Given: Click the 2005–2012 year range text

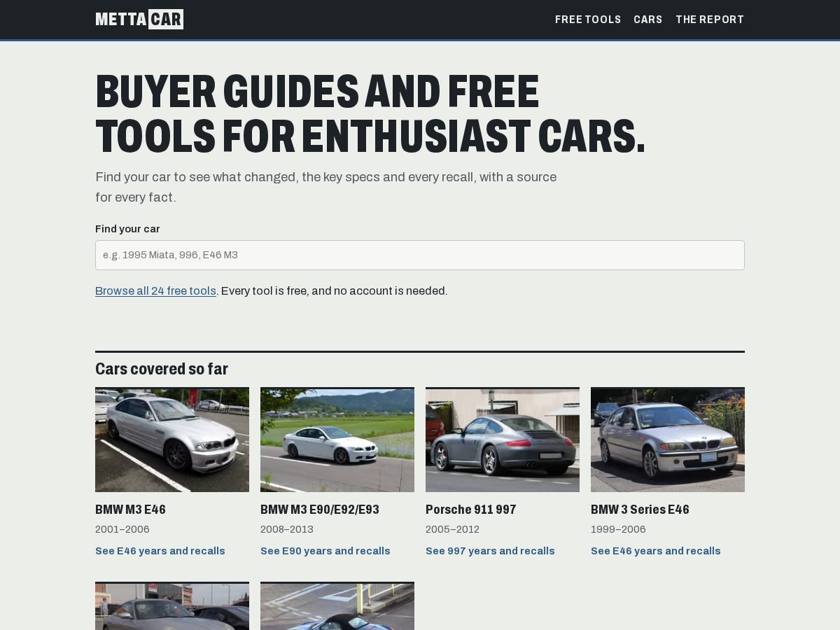Looking at the screenshot, I should (452, 529).
